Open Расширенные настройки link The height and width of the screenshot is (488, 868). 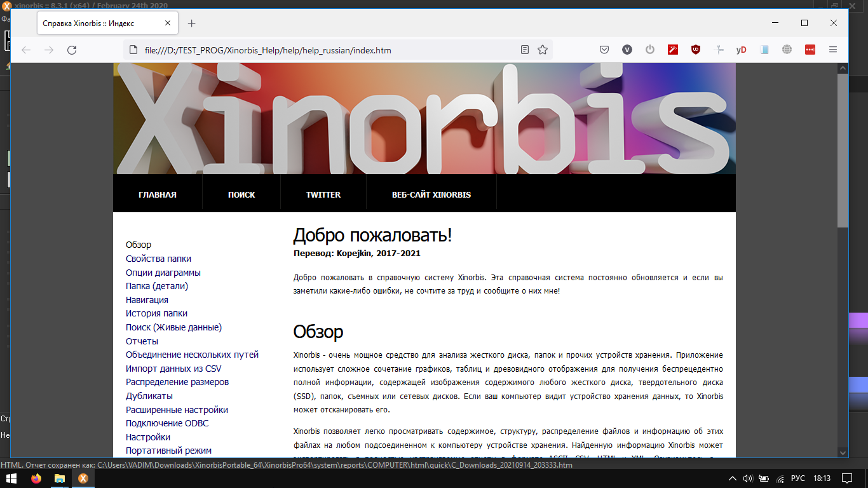[177, 410]
